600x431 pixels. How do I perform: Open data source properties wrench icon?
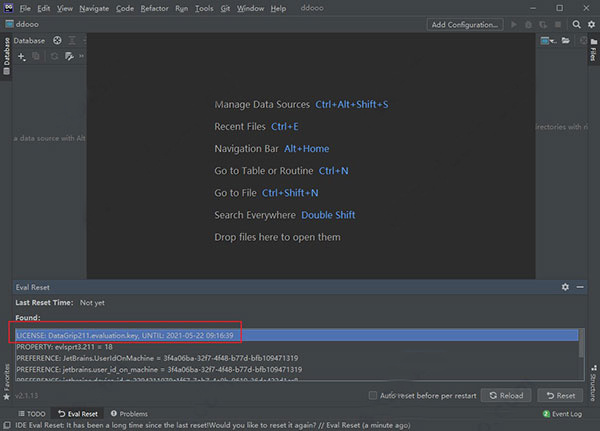coord(69,57)
